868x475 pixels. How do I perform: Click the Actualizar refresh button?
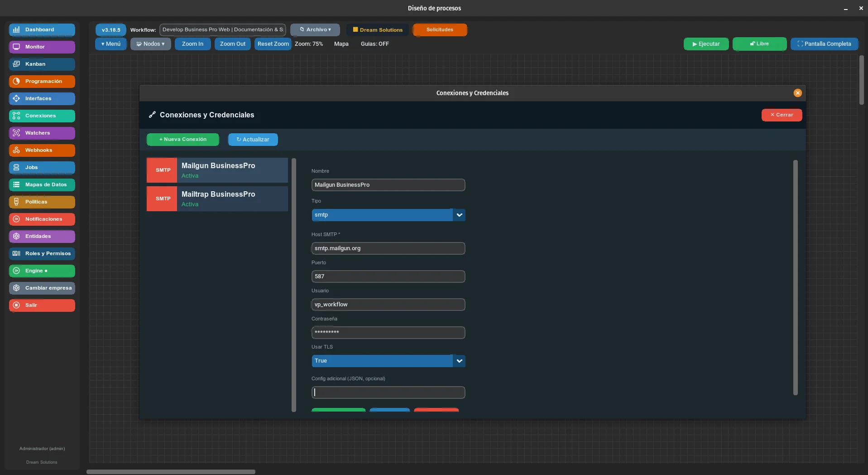coord(253,139)
